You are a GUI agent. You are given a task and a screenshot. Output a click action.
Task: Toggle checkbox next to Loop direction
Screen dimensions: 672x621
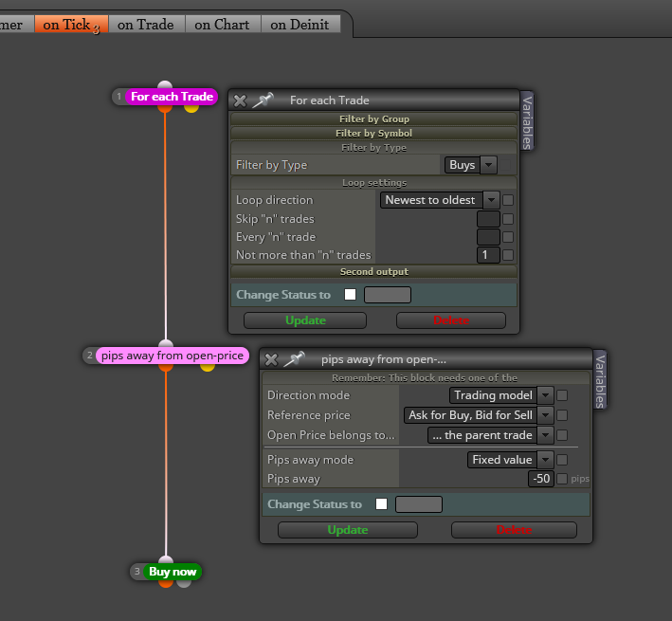(508, 200)
